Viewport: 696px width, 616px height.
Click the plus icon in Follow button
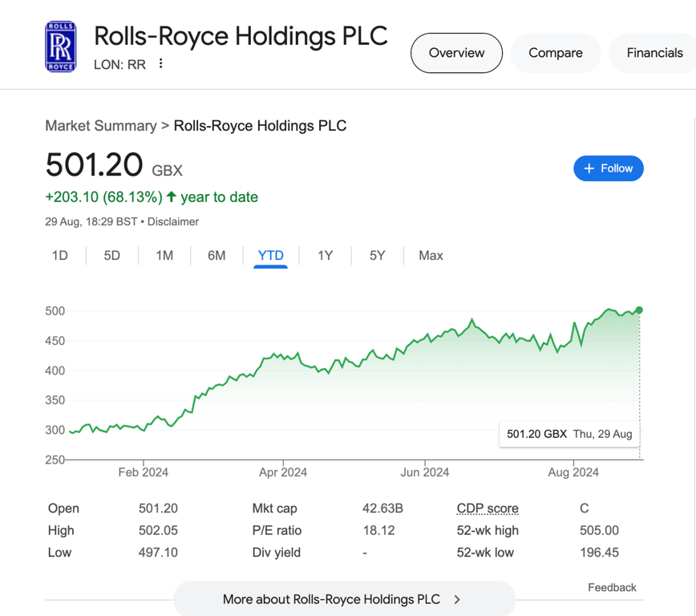(589, 168)
